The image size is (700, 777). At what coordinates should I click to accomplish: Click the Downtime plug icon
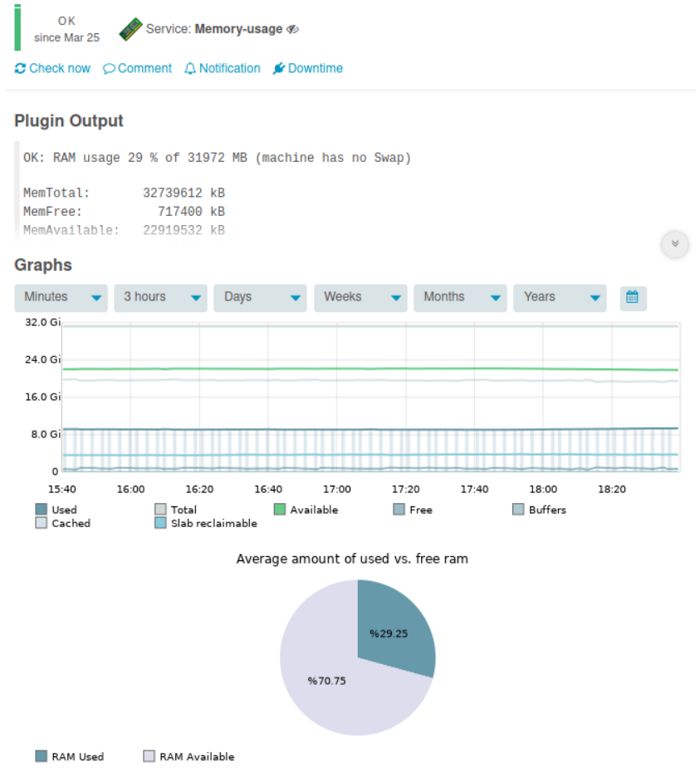(279, 68)
